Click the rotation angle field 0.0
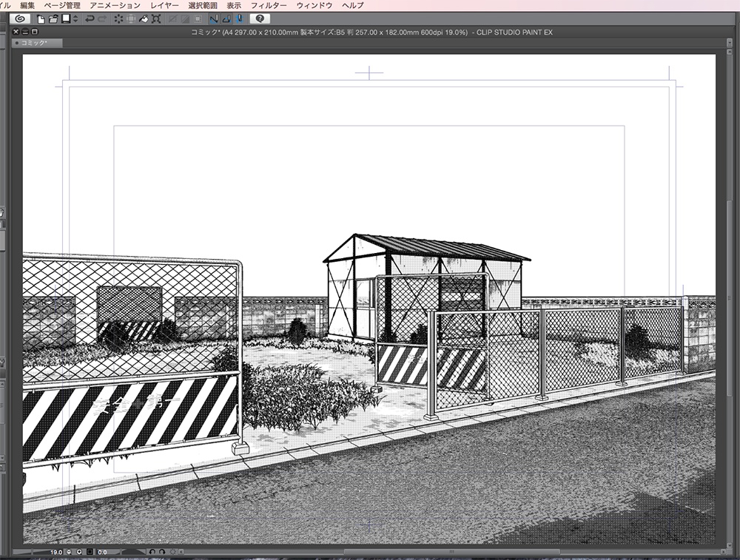Viewport: 740px width, 560px height. pos(102,552)
